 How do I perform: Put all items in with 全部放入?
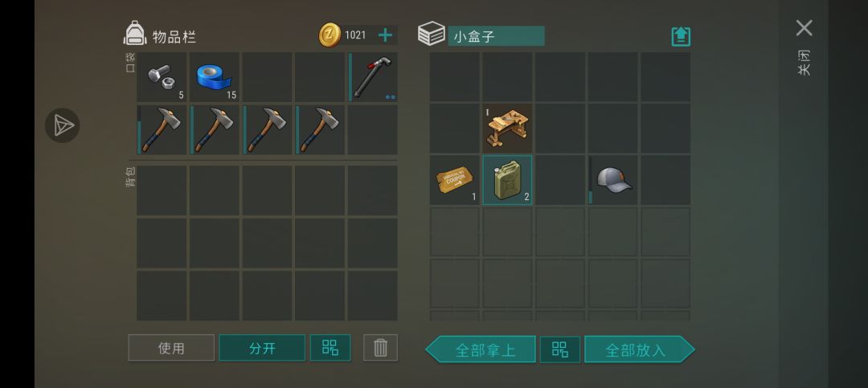(x=640, y=349)
